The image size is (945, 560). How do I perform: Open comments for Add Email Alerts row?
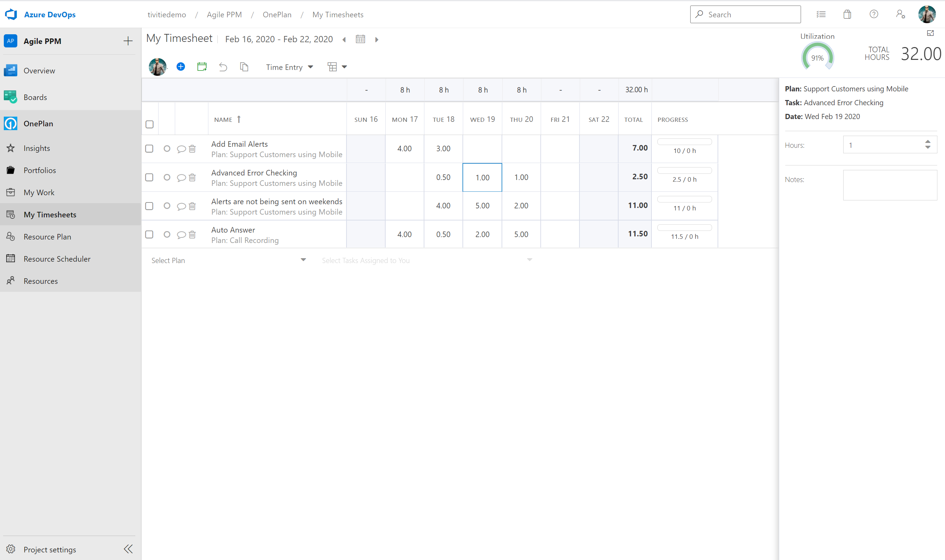click(181, 149)
